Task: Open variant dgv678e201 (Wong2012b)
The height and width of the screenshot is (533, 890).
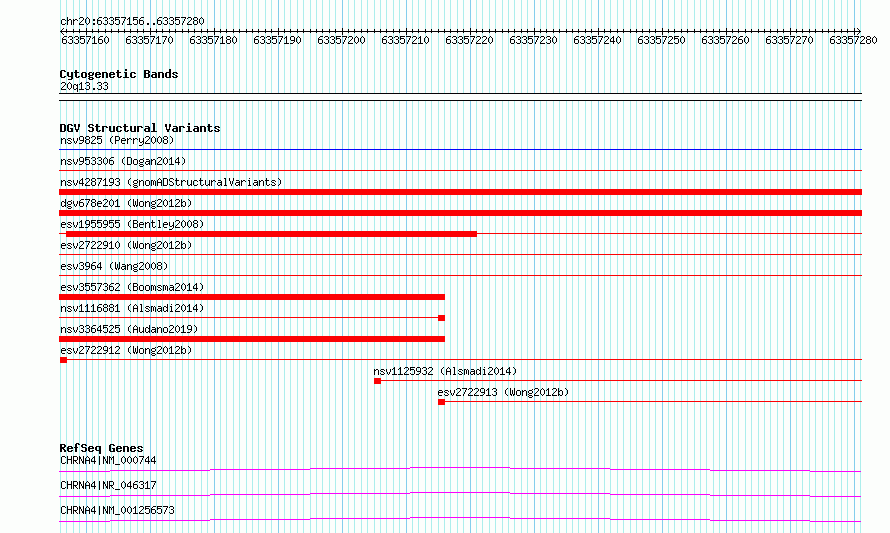Action: tap(126, 203)
